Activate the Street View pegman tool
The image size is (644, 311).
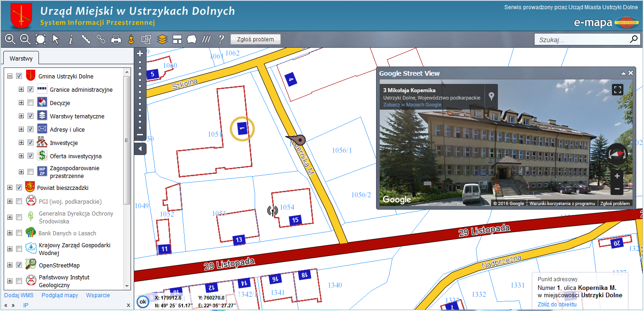click(x=131, y=39)
